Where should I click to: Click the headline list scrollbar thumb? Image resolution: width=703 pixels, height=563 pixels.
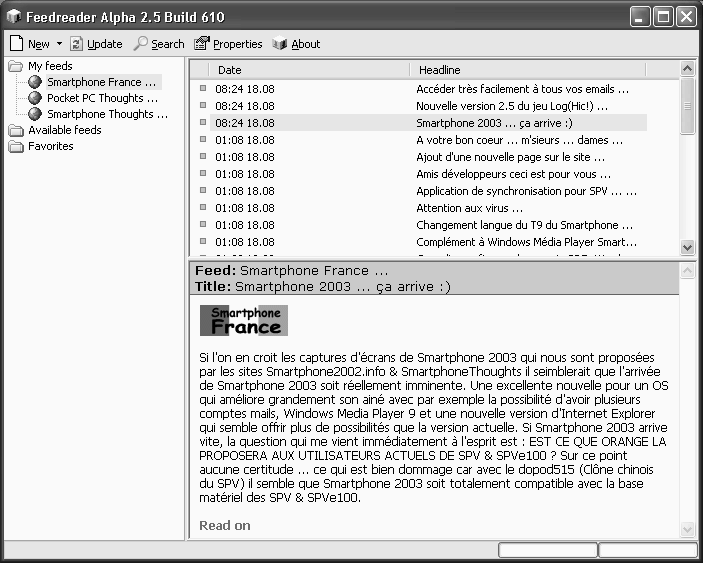pyautogui.click(x=687, y=106)
